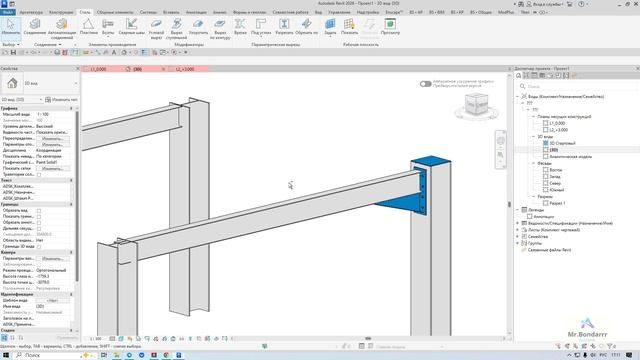Click the view scale 1:100 in view bar
This screenshot has width=640, height=360.
click(x=96, y=339)
